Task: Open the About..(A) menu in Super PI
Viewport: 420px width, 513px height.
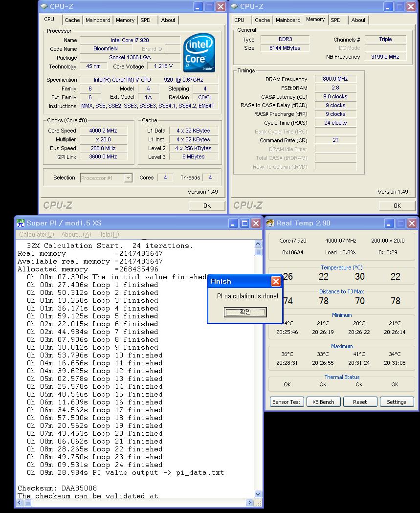Action: 76,234
